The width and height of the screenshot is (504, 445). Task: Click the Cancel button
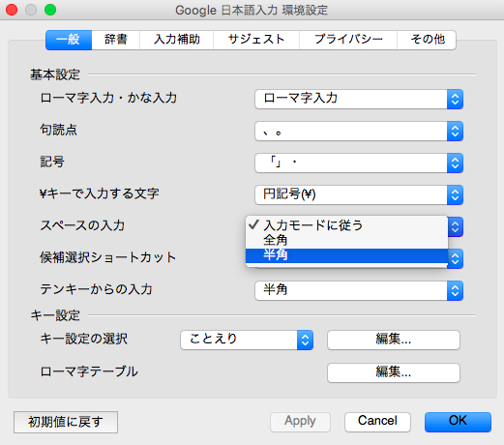click(377, 422)
